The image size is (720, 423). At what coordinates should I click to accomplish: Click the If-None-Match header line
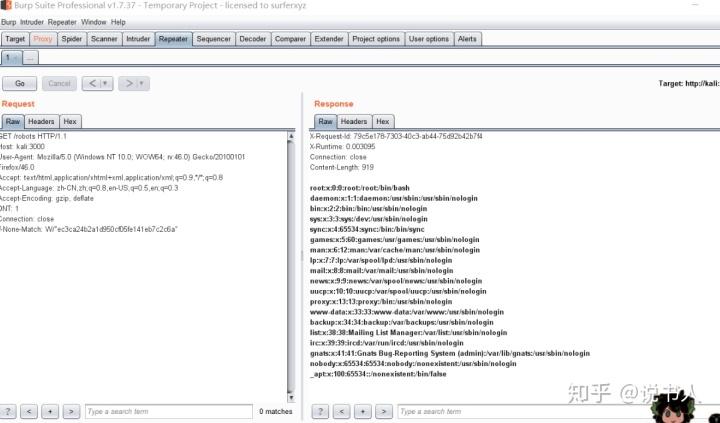click(89, 229)
